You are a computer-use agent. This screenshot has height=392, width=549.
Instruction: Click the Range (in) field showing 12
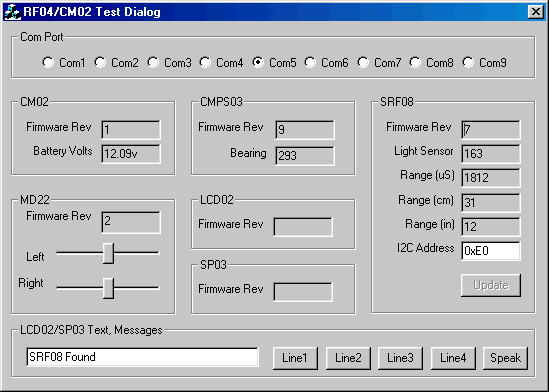[491, 226]
